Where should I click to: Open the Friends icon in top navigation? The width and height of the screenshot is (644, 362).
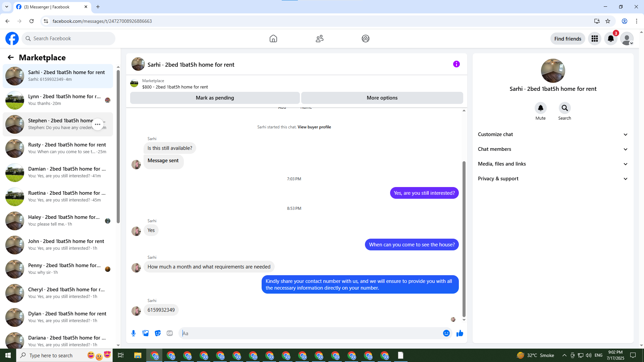click(320, 39)
